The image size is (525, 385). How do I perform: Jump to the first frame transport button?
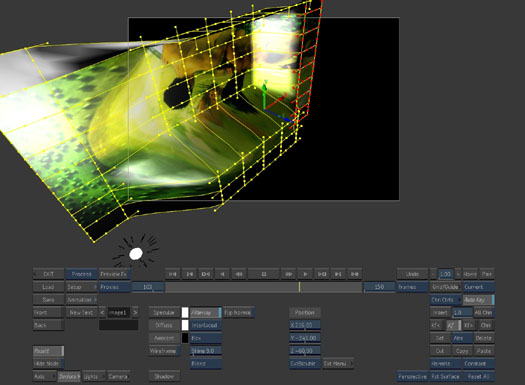click(172, 274)
